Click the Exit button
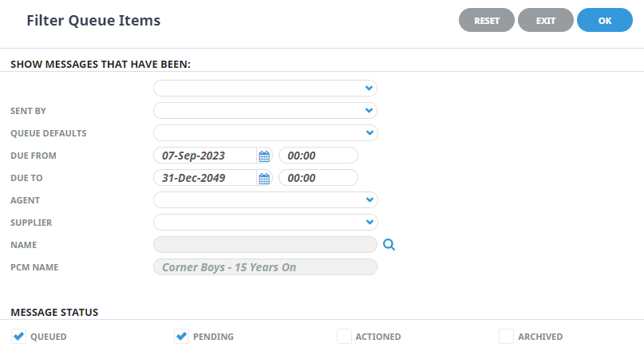 tap(546, 21)
